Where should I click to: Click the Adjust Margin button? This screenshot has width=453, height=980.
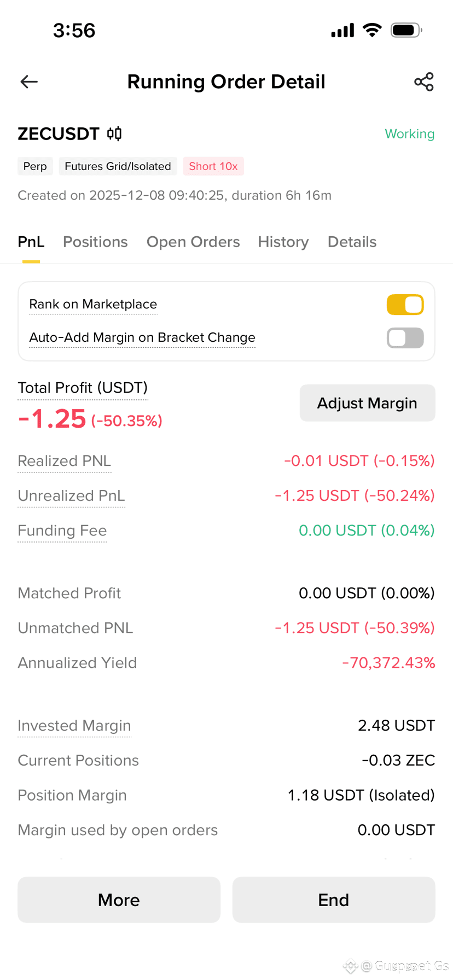pyautogui.click(x=368, y=403)
